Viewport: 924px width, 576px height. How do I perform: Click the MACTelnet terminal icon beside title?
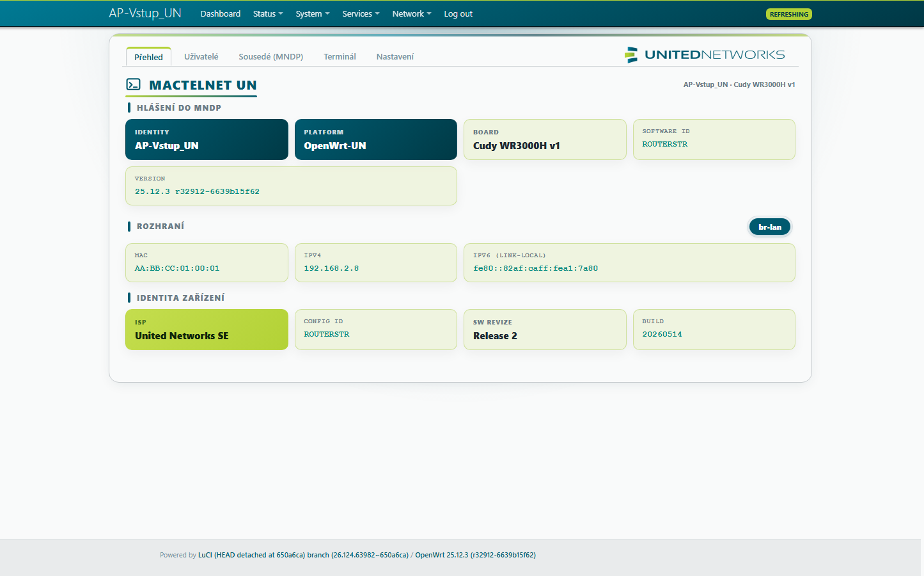(133, 84)
